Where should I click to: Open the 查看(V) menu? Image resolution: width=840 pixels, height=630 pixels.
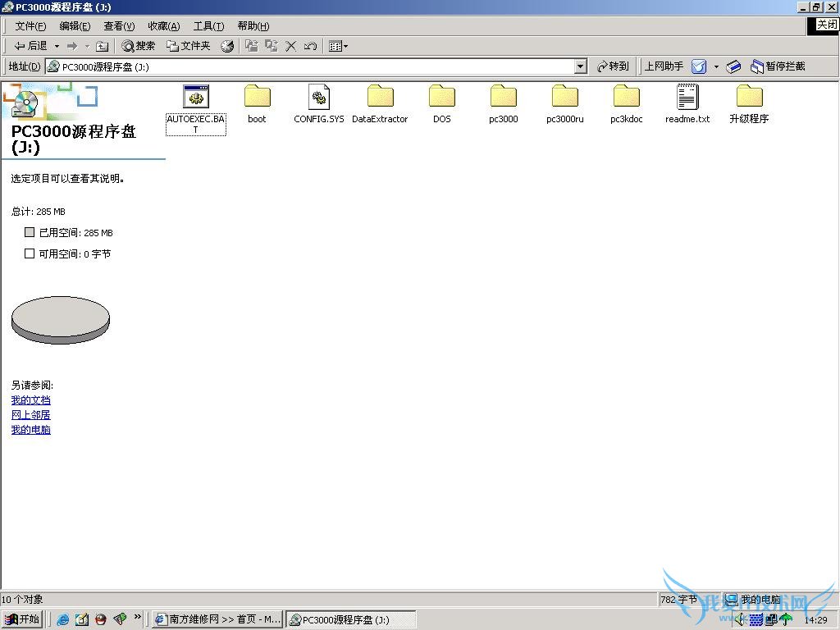click(x=119, y=26)
